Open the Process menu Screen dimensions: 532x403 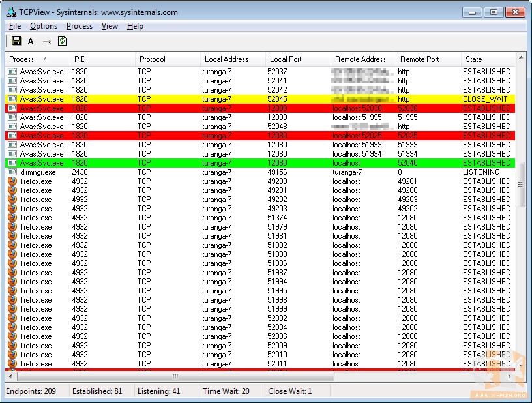[80, 26]
